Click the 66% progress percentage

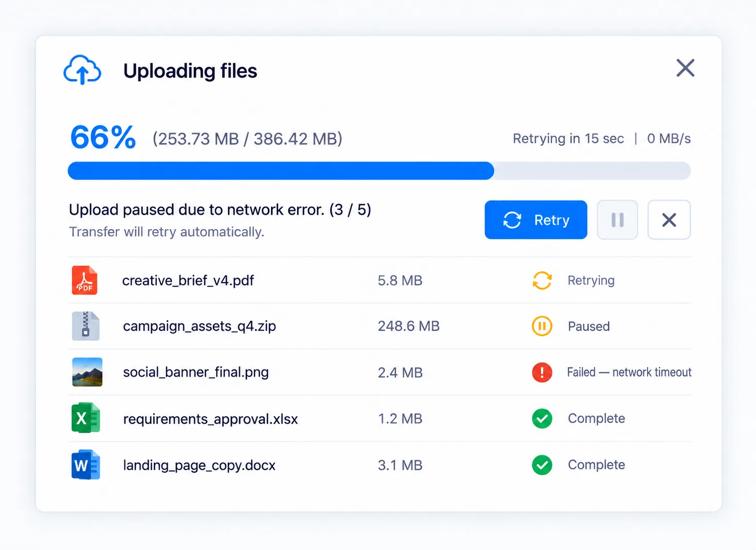pyautogui.click(x=103, y=138)
